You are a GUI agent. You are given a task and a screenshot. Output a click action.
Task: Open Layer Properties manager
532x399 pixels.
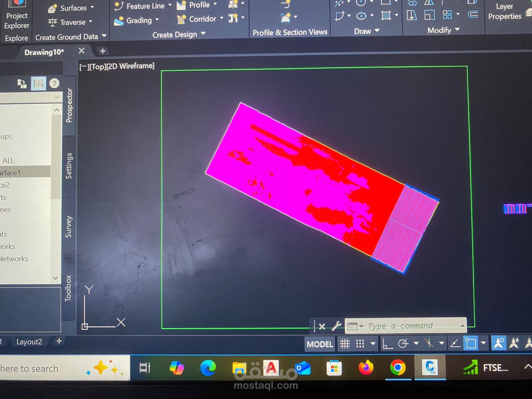click(x=504, y=11)
